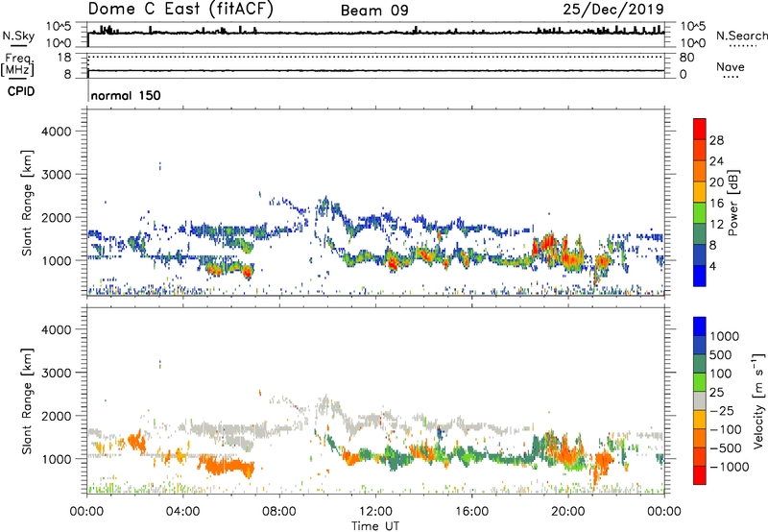Click the "N.Sky" axis label

tap(18, 36)
